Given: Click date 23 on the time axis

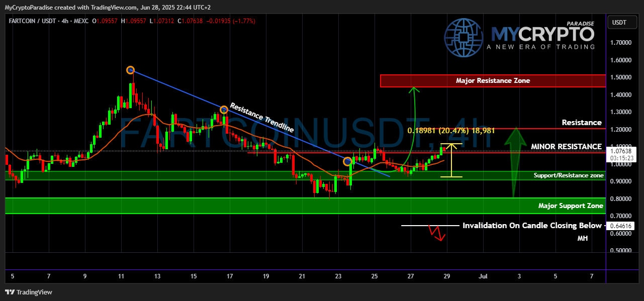Looking at the screenshot, I should point(338,276).
